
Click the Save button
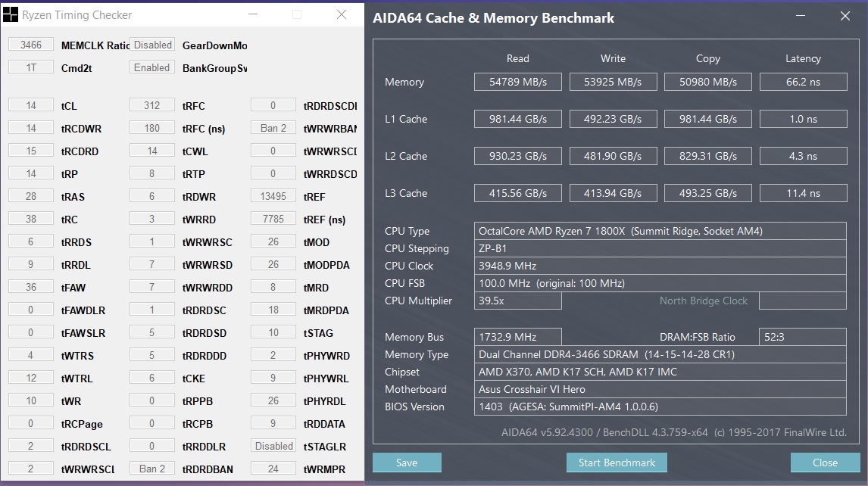(407, 463)
